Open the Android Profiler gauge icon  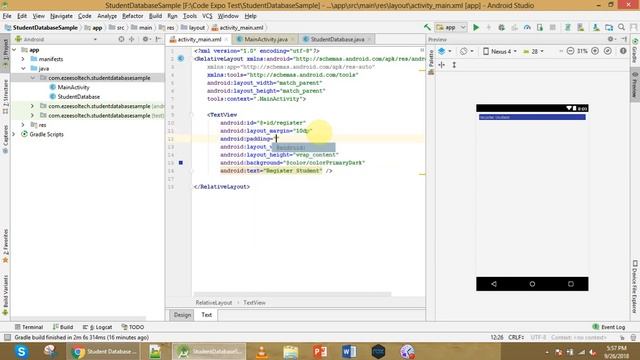[x=527, y=27]
